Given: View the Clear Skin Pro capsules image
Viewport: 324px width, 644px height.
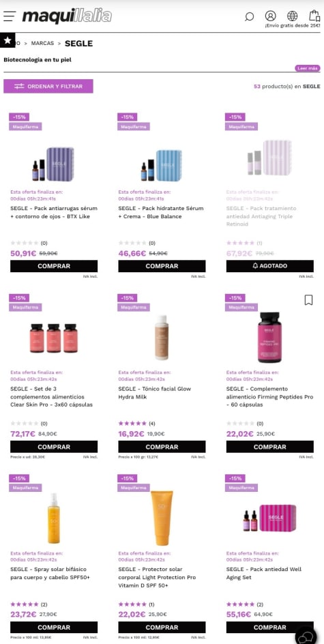Looking at the screenshot, I should pyautogui.click(x=54, y=338).
